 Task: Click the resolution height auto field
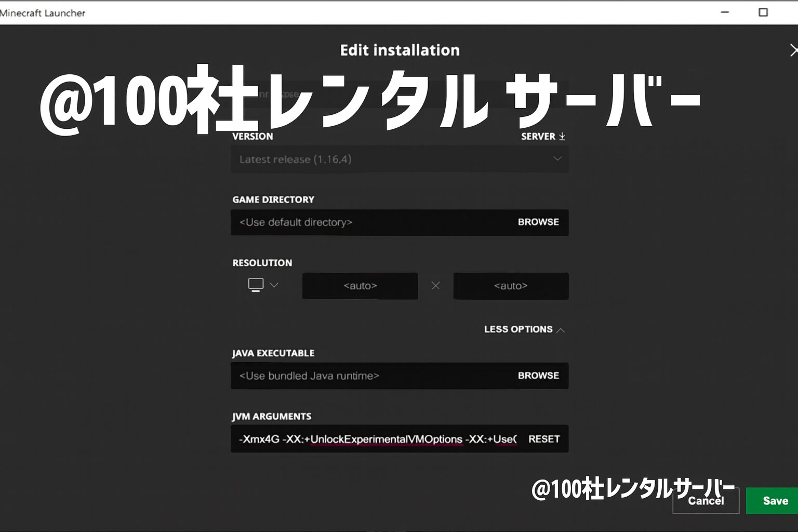pos(511,286)
